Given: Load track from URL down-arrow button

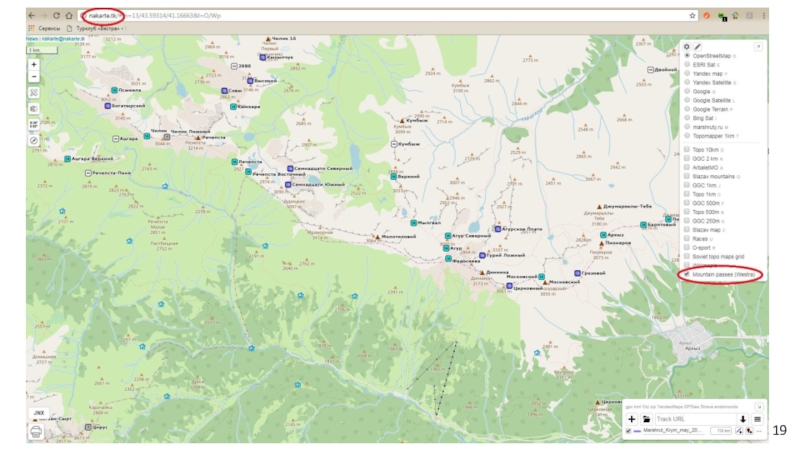Looking at the screenshot, I should pos(743,419).
